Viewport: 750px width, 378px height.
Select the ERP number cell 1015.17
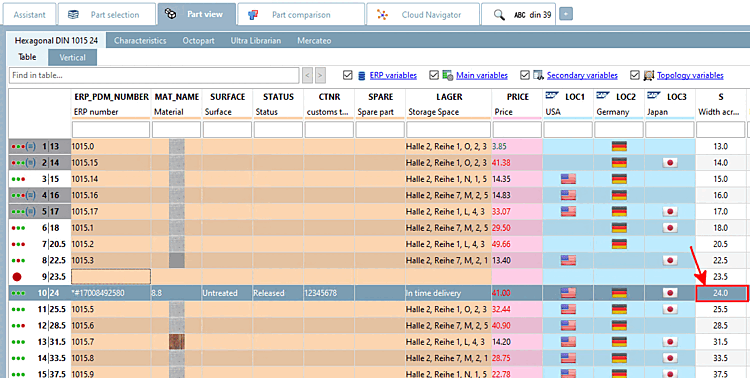(111, 211)
